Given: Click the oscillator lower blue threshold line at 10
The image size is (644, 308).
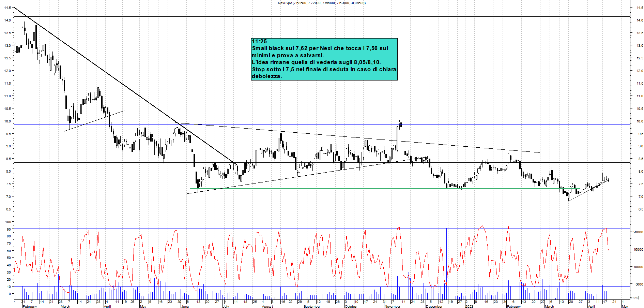Looking at the screenshot, I should [322, 287].
